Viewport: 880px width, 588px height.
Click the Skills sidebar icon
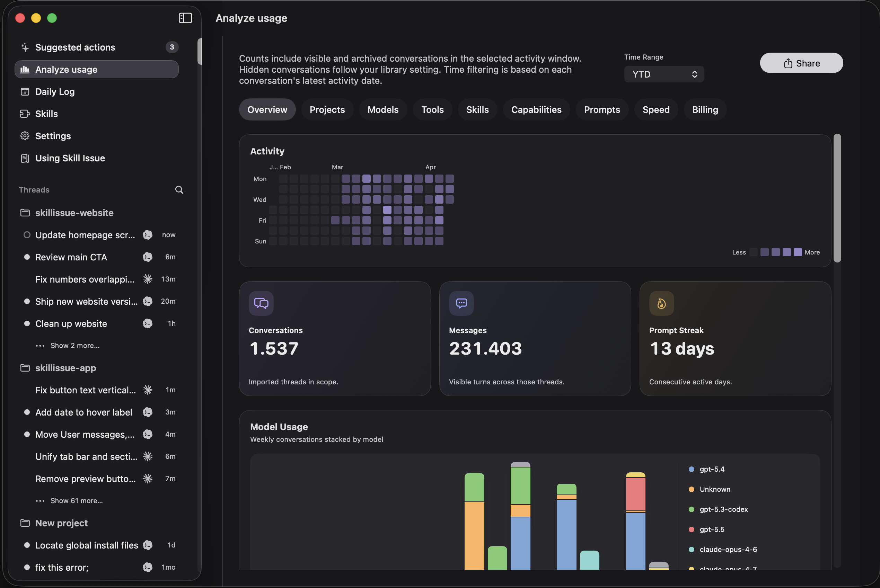(25, 114)
